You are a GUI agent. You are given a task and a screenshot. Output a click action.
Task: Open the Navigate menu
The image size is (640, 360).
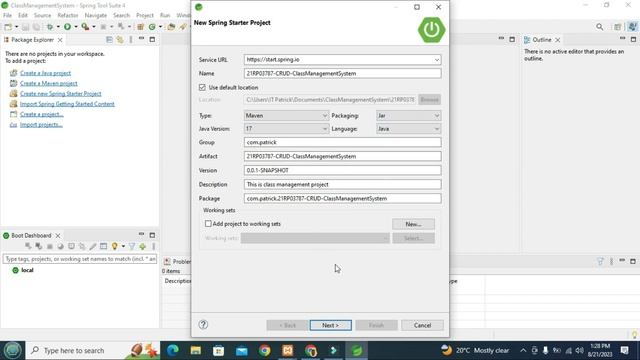pyautogui.click(x=96, y=15)
